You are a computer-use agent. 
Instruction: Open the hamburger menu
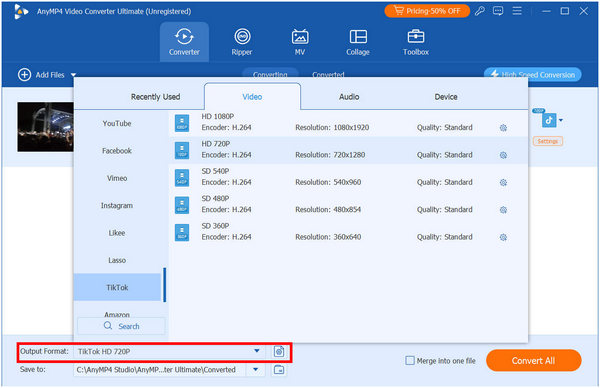517,11
